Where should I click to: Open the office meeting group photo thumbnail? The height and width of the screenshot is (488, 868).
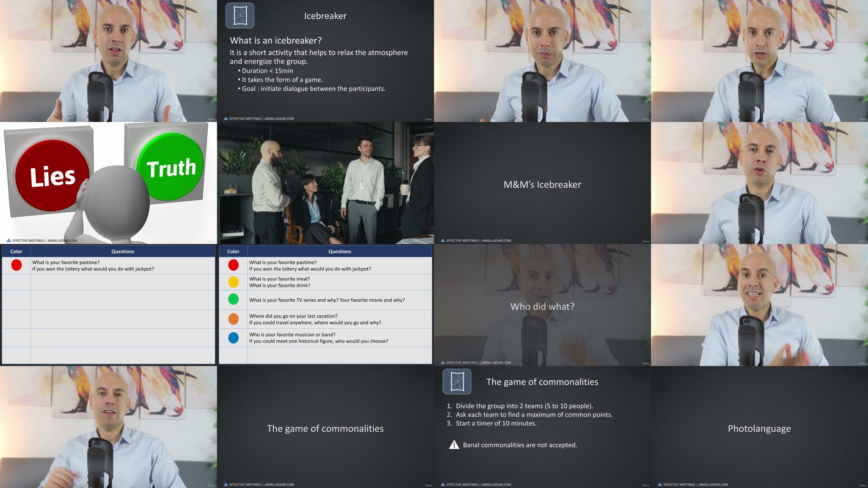(325, 183)
